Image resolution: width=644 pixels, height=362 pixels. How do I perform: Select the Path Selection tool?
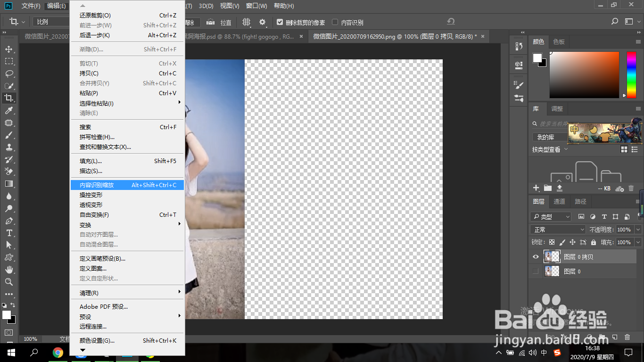(x=9, y=245)
